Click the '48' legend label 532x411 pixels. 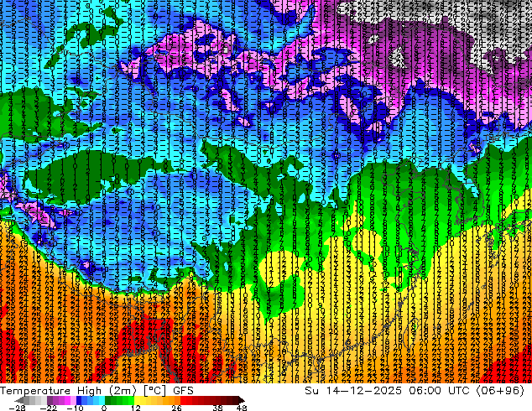pos(242,408)
